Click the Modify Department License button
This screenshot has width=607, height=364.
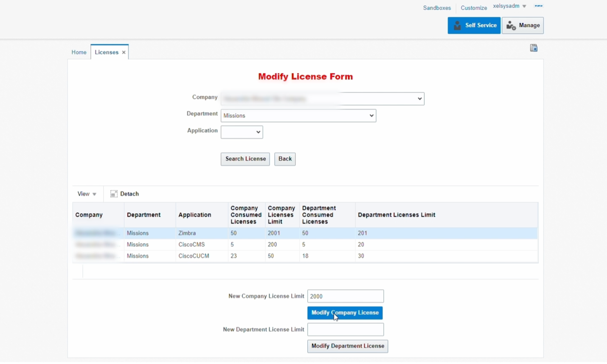[x=347, y=346]
